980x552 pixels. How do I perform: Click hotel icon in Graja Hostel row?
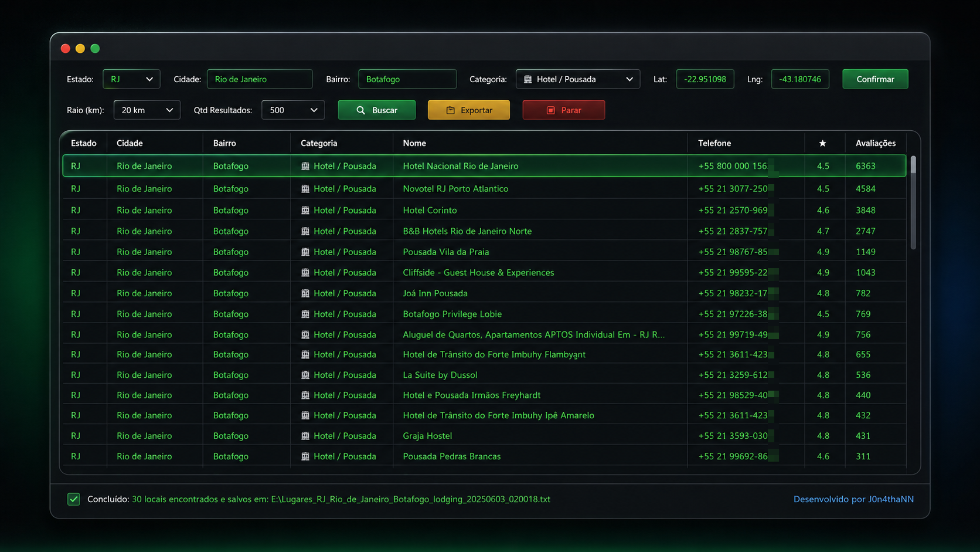pos(305,436)
